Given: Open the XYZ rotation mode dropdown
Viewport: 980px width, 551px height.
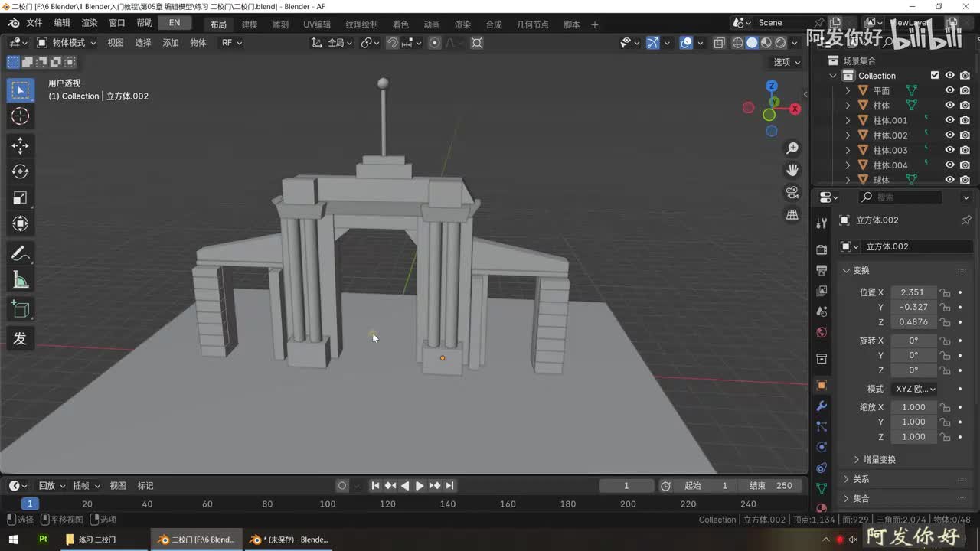Looking at the screenshot, I should (x=914, y=389).
